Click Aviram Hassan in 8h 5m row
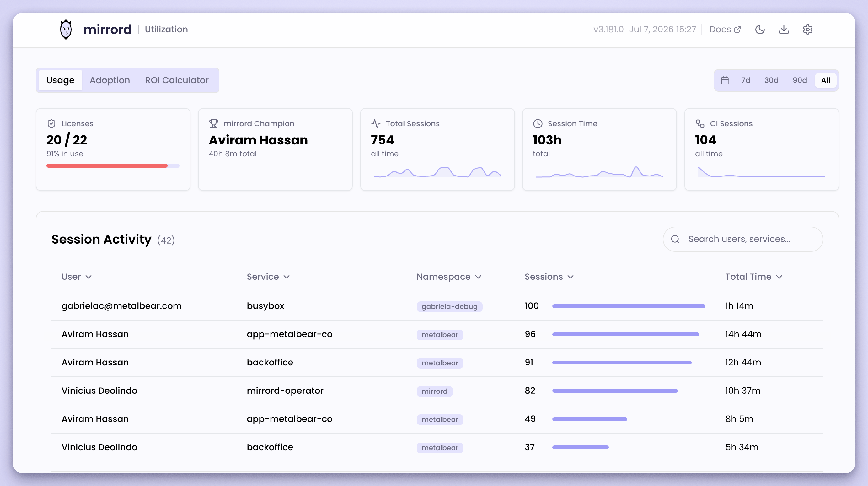The width and height of the screenshot is (868, 486). 95,419
